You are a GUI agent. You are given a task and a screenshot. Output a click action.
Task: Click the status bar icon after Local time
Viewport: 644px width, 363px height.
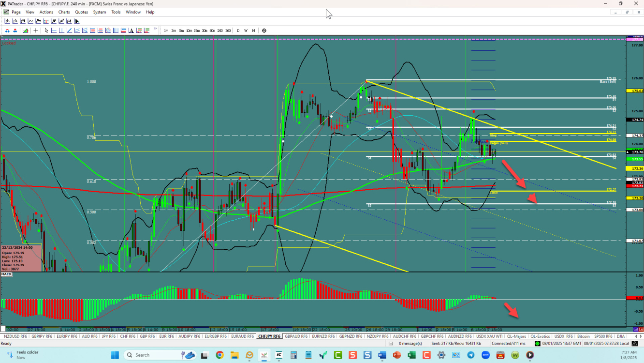(x=634, y=343)
